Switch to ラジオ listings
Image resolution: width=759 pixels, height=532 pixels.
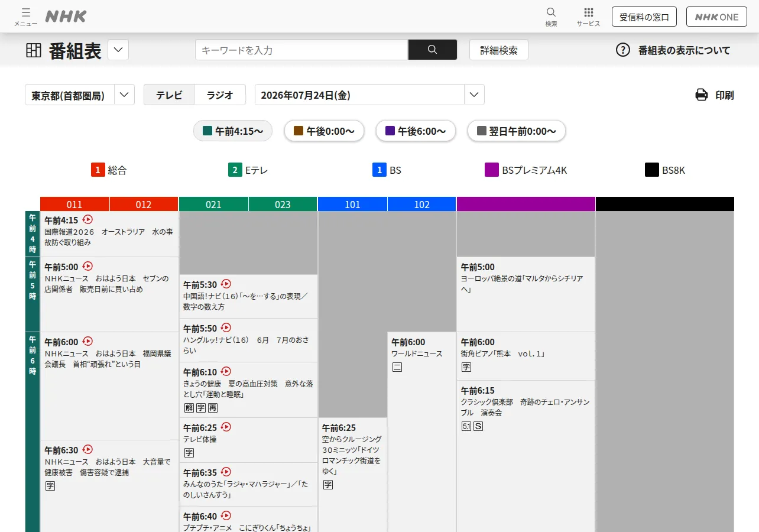coord(220,95)
